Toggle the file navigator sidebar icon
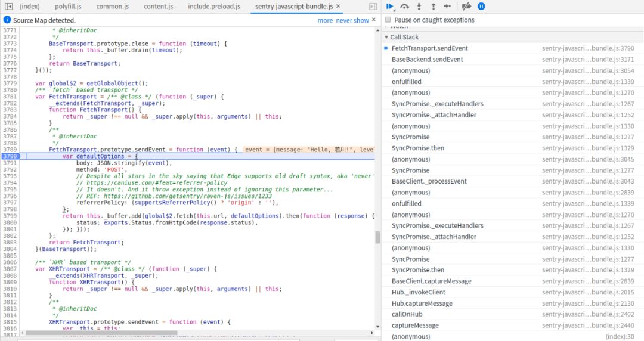This screenshot has width=644, height=341. [8, 6]
